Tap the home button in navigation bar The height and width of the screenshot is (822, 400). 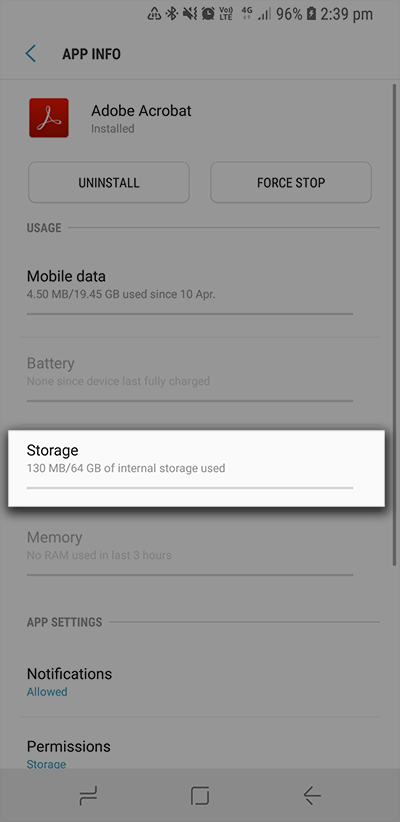(x=200, y=796)
